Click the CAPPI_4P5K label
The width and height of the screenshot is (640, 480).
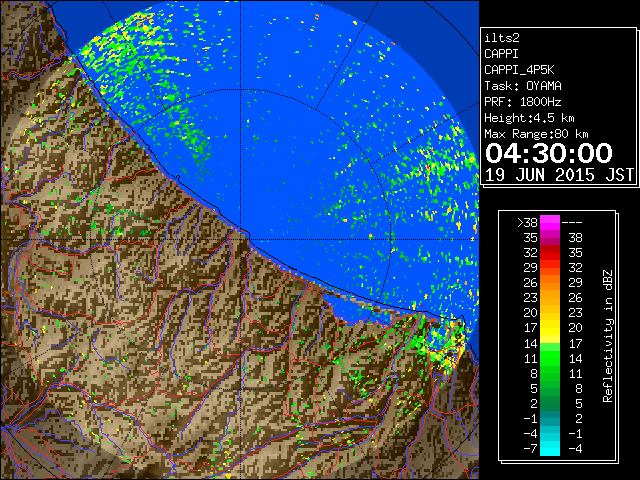[519, 70]
